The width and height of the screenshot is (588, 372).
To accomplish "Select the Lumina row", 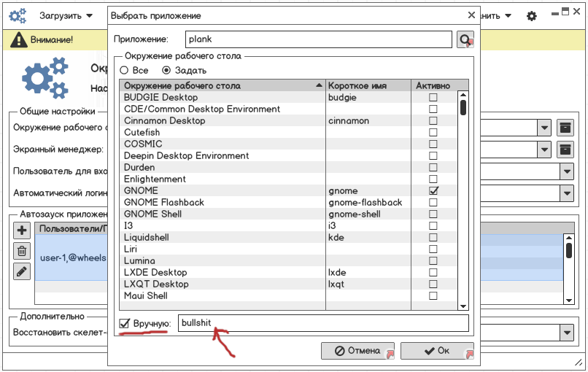I will 288,260.
